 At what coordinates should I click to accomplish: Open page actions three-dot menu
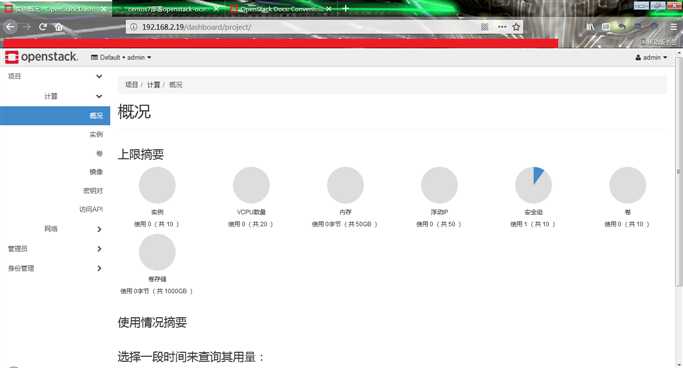point(502,27)
